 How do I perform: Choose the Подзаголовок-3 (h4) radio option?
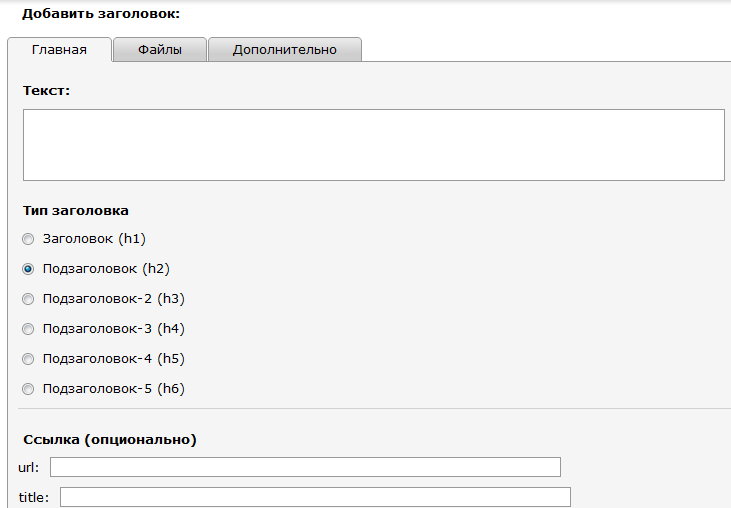point(28,329)
